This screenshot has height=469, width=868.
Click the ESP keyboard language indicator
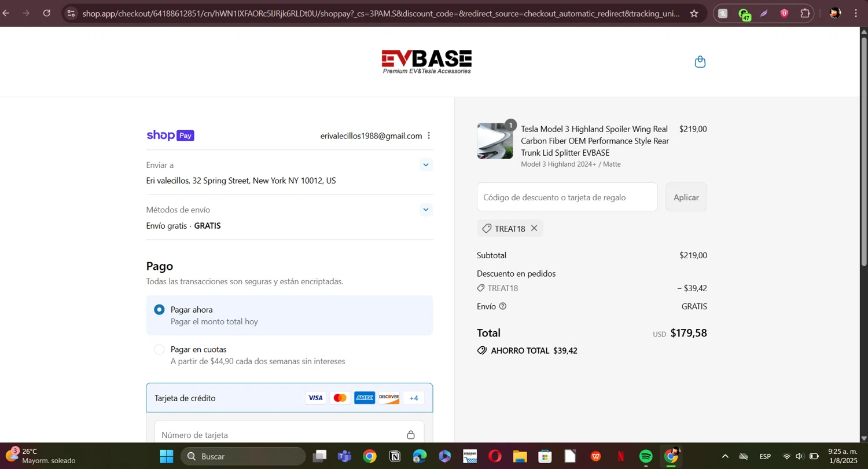pyautogui.click(x=765, y=456)
